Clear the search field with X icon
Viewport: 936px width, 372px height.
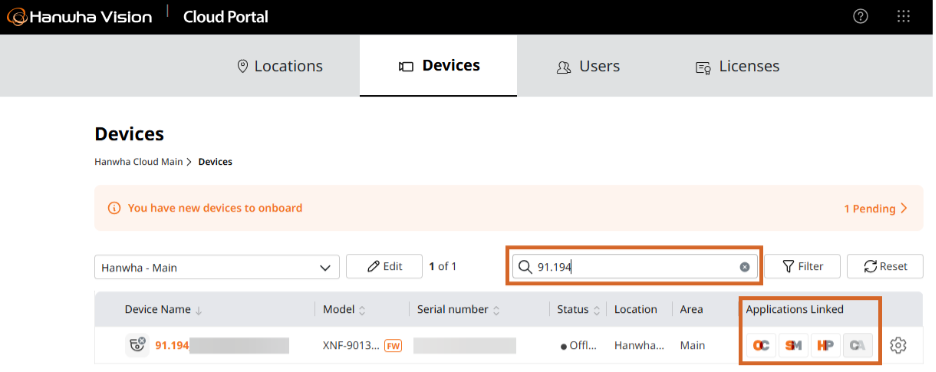tap(744, 267)
